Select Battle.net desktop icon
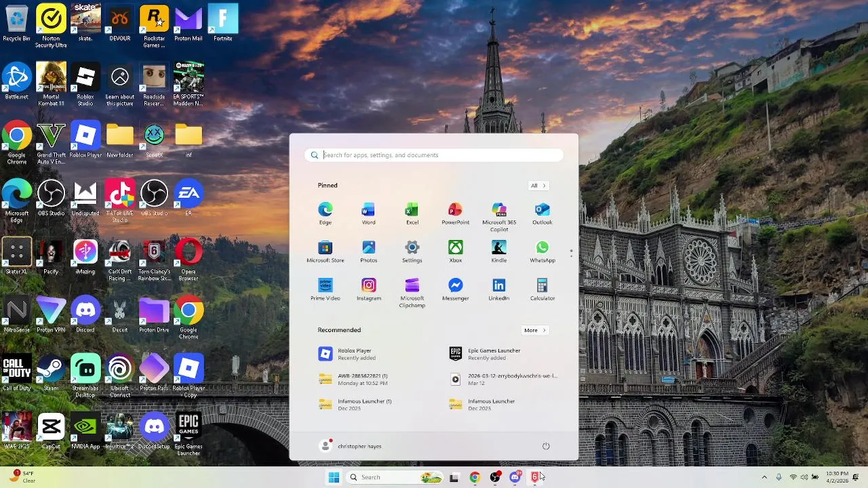The height and width of the screenshot is (488, 868). pos(16,81)
